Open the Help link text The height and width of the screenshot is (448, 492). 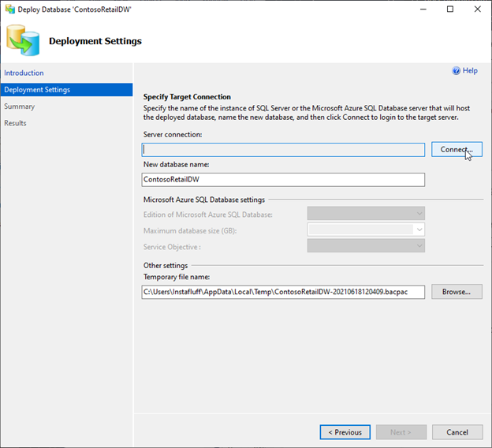(470, 71)
